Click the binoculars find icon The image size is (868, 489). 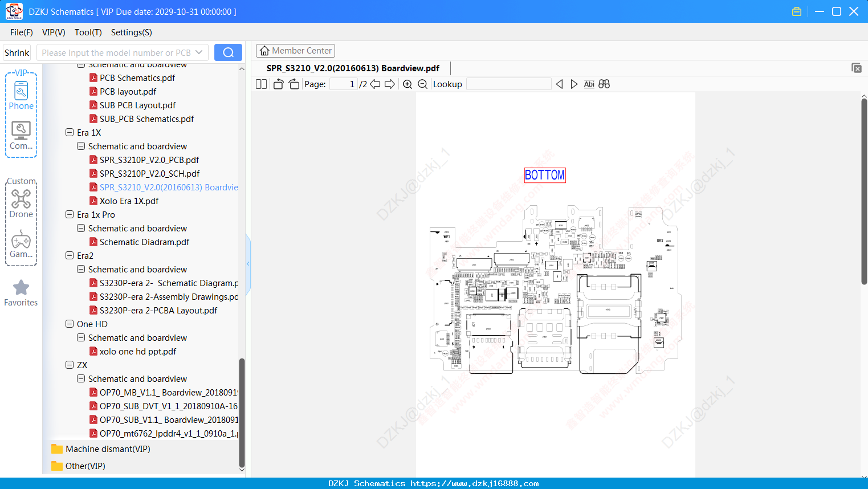point(604,84)
